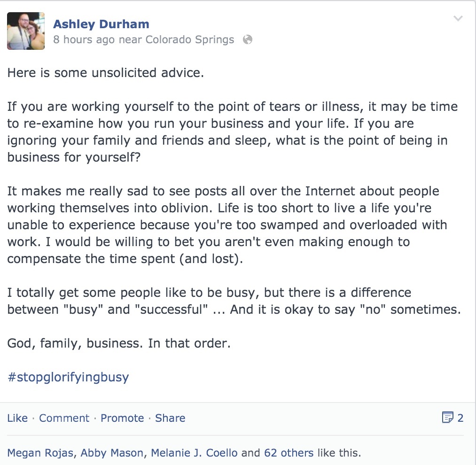Like this post
This screenshot has width=476, height=465.
pos(17,418)
